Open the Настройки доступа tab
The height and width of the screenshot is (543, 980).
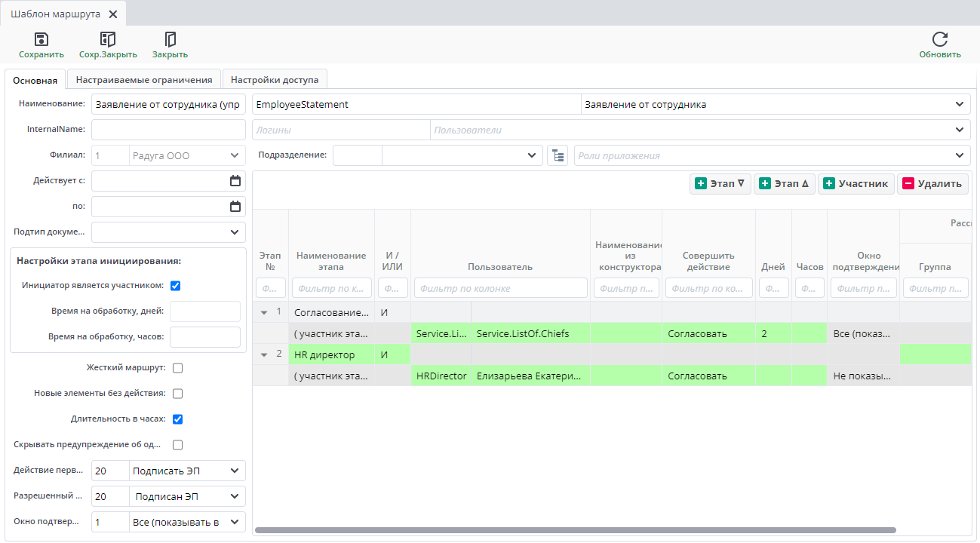274,80
